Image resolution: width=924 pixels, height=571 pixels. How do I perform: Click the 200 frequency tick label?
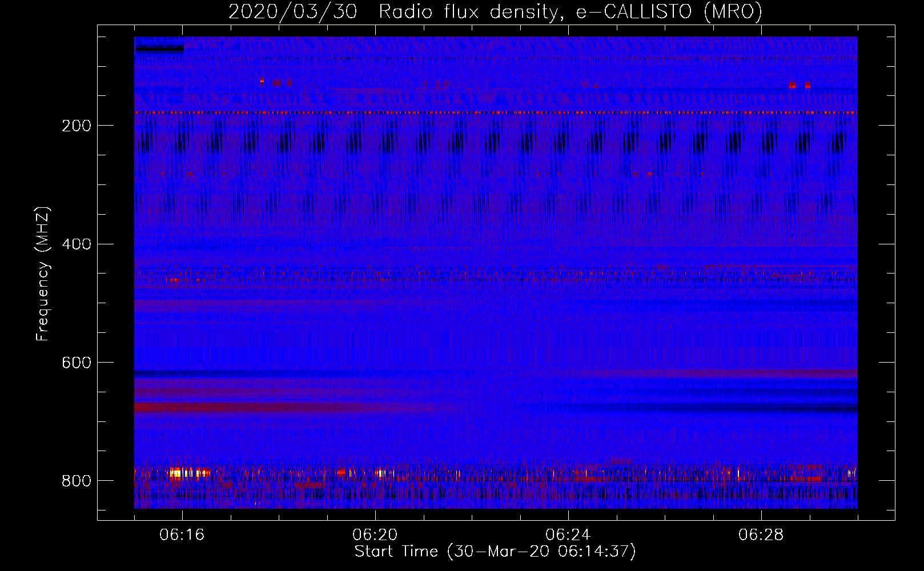point(77,126)
